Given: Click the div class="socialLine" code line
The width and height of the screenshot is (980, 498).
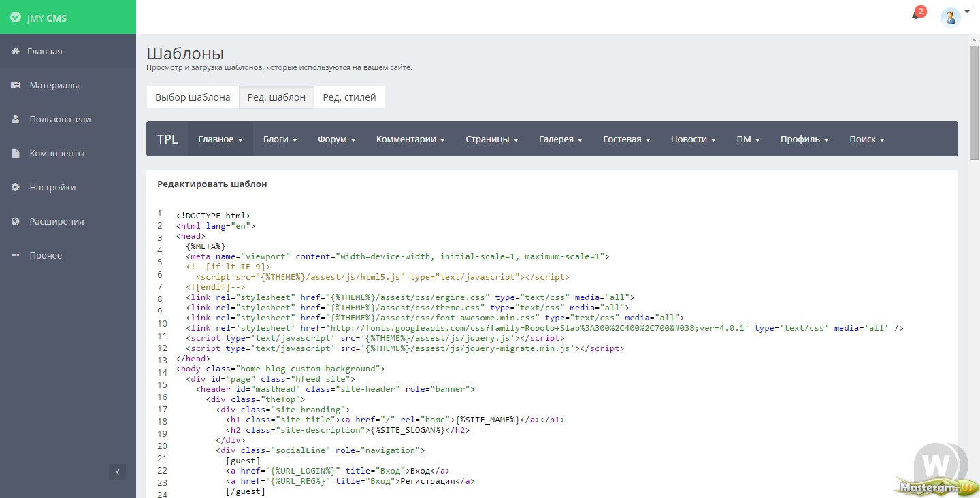Looking at the screenshot, I should pos(320,450).
